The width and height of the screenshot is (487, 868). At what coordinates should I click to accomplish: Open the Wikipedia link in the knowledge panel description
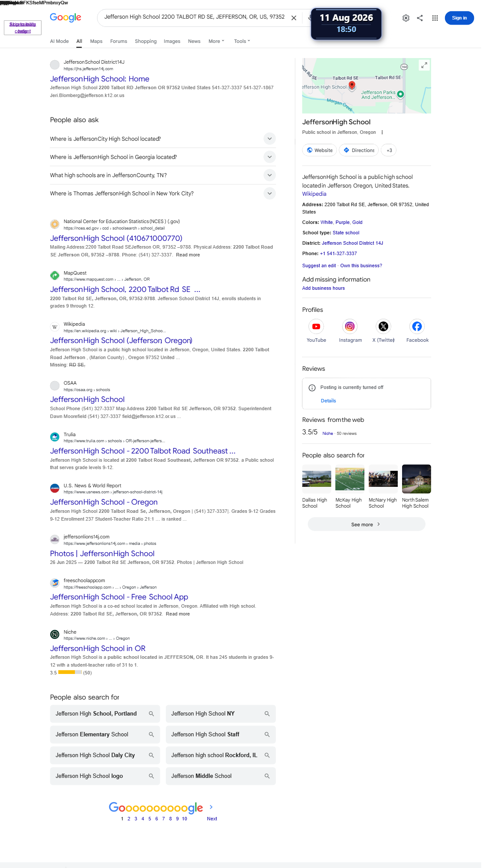[314, 194]
